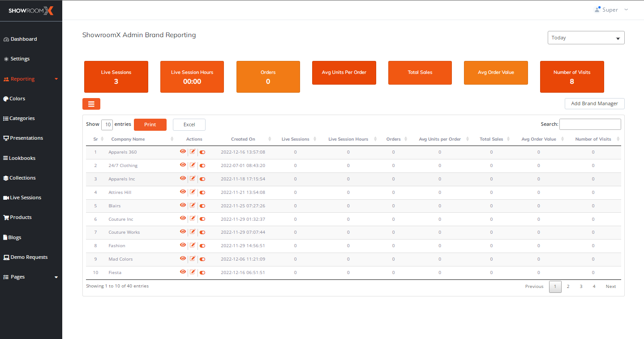Click the Super user avatar icon
Image resolution: width=644 pixels, height=339 pixels.
pos(597,9)
